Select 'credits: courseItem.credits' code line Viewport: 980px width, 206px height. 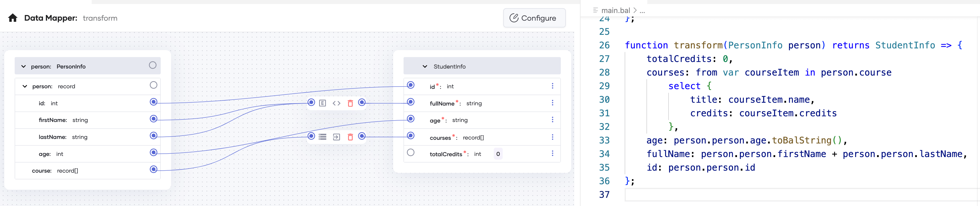point(763,113)
